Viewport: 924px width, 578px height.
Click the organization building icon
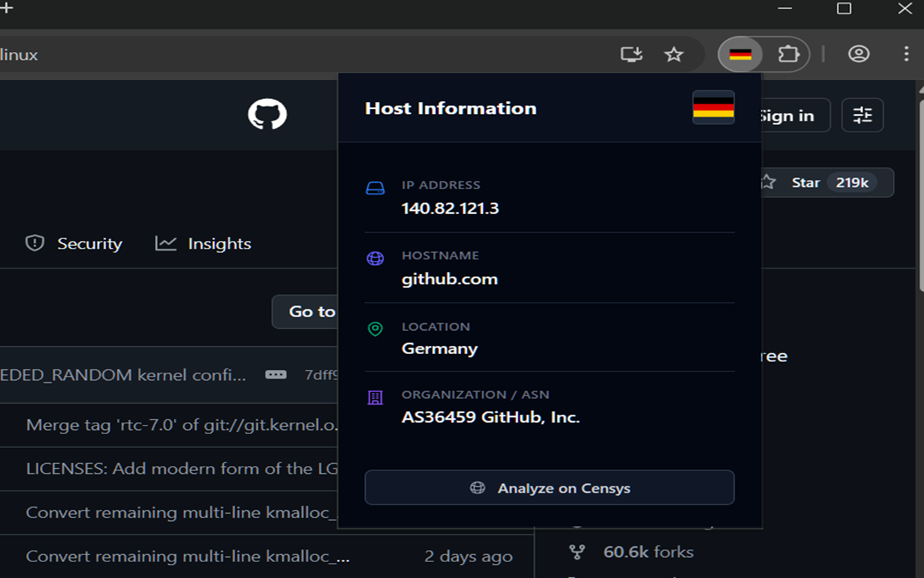375,397
